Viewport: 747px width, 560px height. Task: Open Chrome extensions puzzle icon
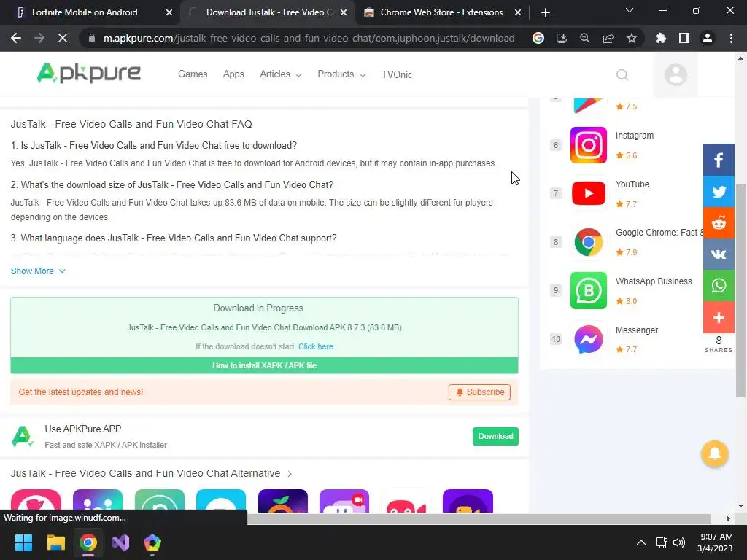click(661, 38)
